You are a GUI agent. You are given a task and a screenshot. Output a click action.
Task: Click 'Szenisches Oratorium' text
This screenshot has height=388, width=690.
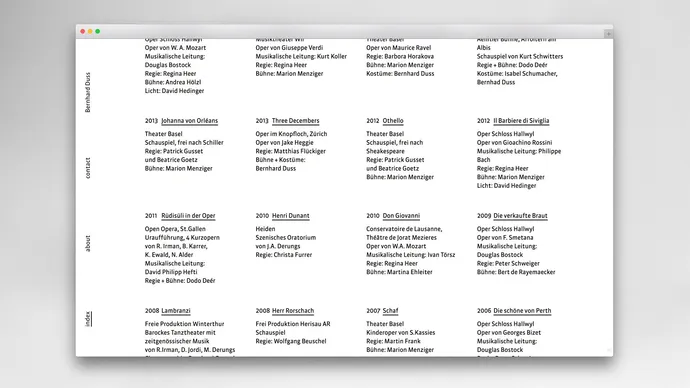286,238
